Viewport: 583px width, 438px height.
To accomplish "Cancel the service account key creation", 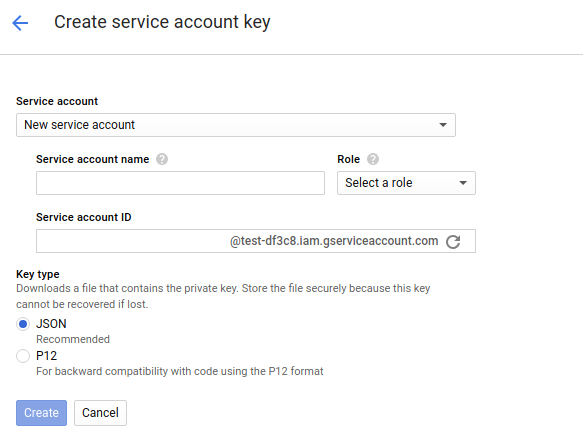I will click(x=100, y=413).
